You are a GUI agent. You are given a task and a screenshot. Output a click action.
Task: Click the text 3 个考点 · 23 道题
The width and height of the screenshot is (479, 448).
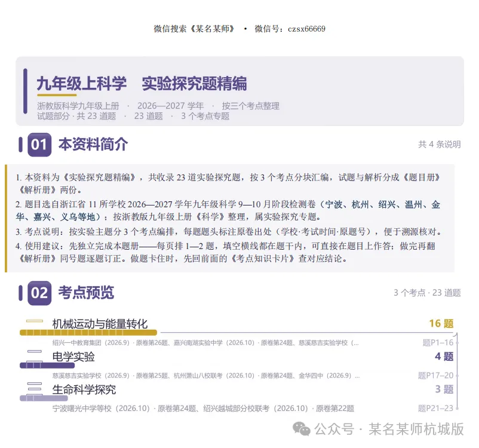(427, 293)
